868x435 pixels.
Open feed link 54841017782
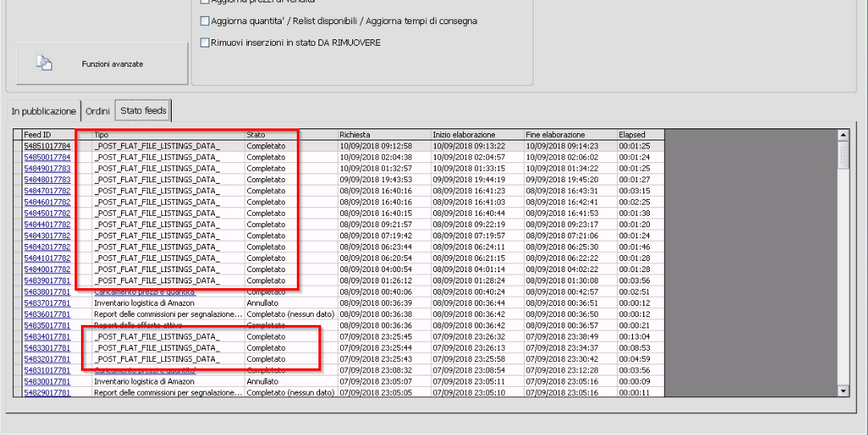[47, 258]
